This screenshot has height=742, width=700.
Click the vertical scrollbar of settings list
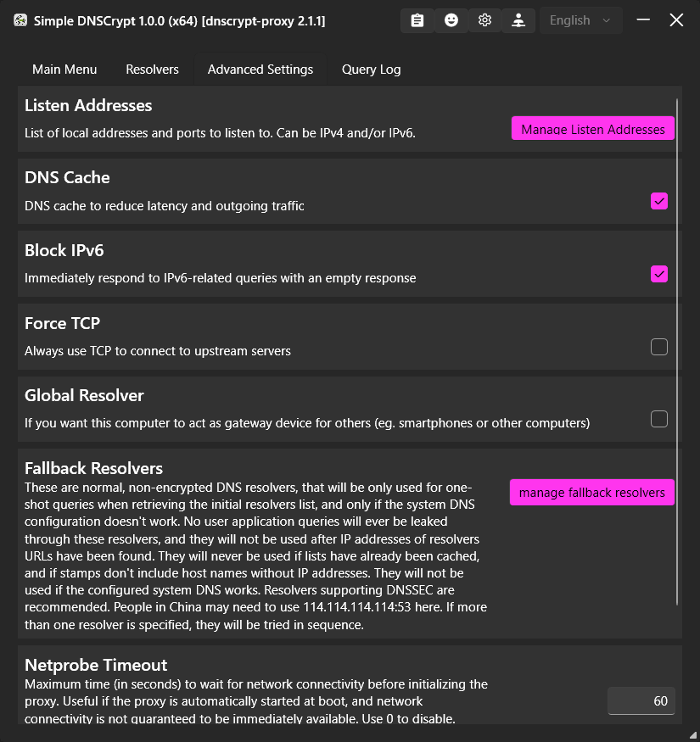[x=677, y=352]
